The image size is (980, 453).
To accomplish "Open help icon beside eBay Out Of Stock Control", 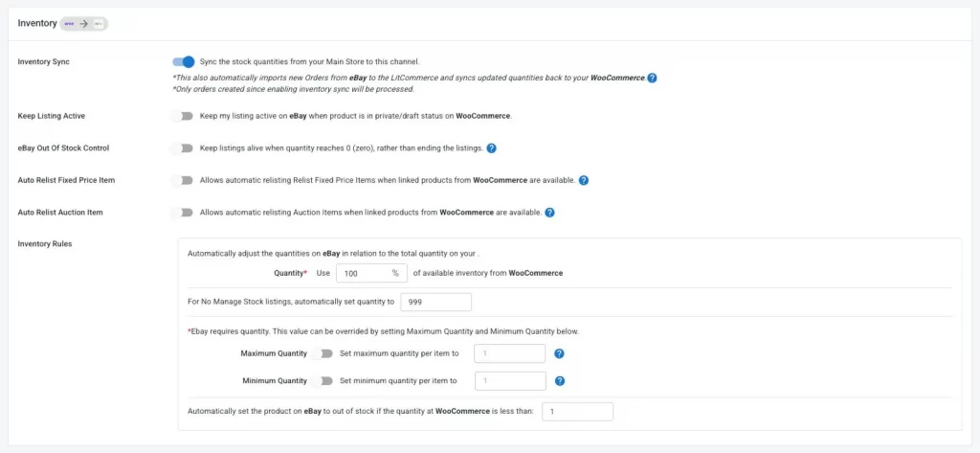I will pyautogui.click(x=491, y=148).
